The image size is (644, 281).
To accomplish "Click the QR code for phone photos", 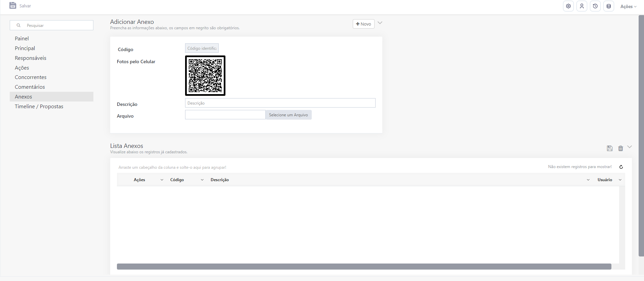I will click(x=205, y=76).
